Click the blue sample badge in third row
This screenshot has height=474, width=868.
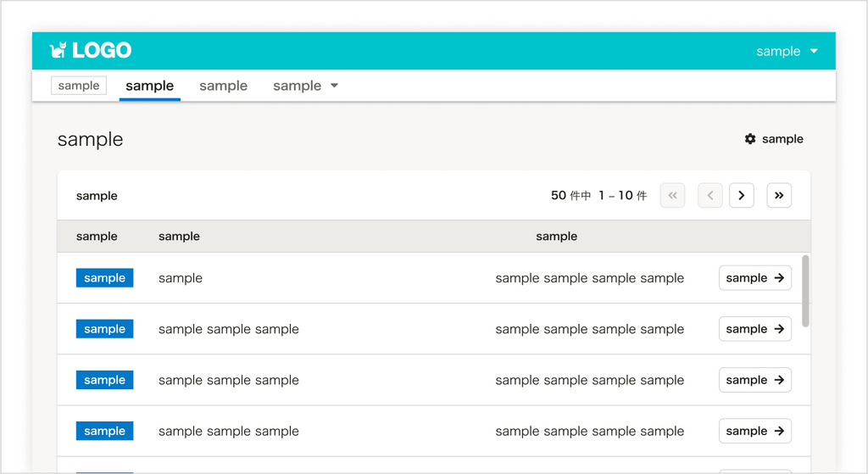(x=104, y=380)
